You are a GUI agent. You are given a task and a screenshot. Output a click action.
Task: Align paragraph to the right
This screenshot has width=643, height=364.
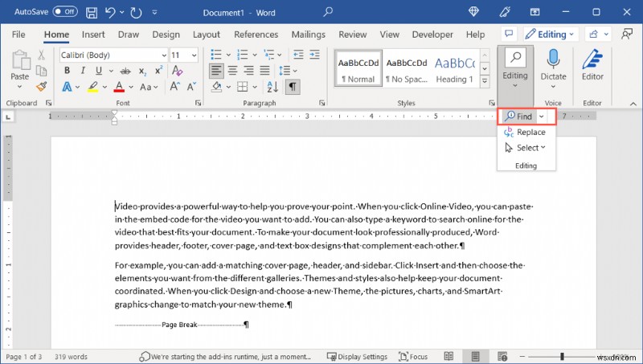point(248,71)
